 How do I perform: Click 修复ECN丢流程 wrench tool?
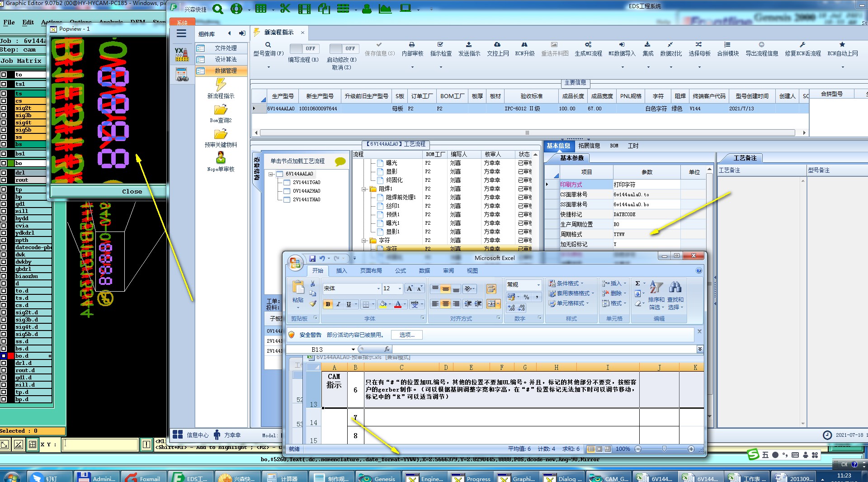click(x=802, y=49)
